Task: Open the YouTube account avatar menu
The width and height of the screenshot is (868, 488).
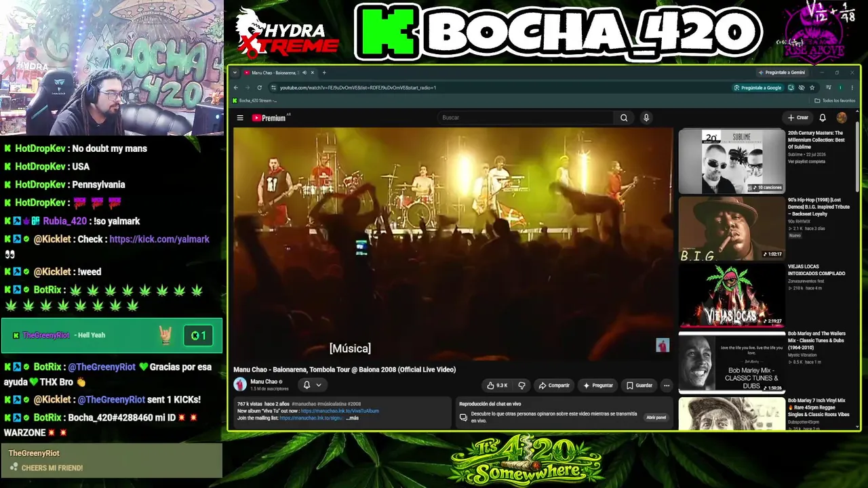Action: click(x=842, y=118)
